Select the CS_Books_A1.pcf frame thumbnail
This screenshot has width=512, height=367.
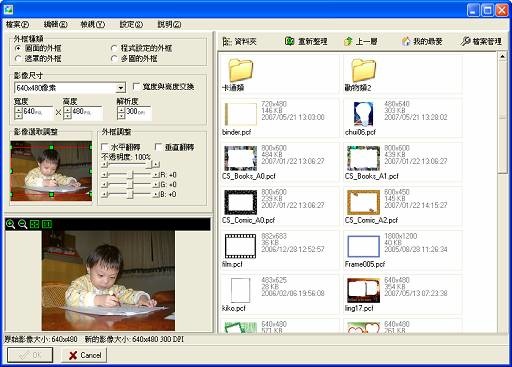[x=363, y=158]
